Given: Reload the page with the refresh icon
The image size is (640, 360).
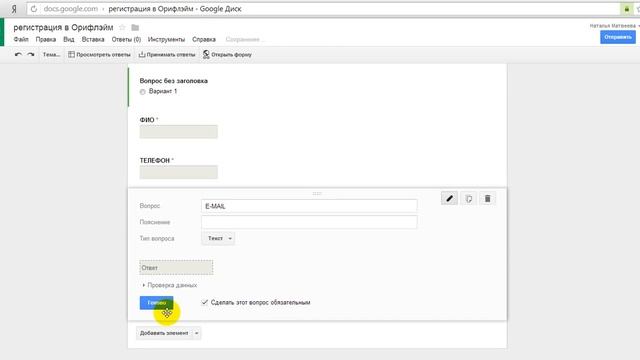Looking at the screenshot, I should click(x=34, y=9).
